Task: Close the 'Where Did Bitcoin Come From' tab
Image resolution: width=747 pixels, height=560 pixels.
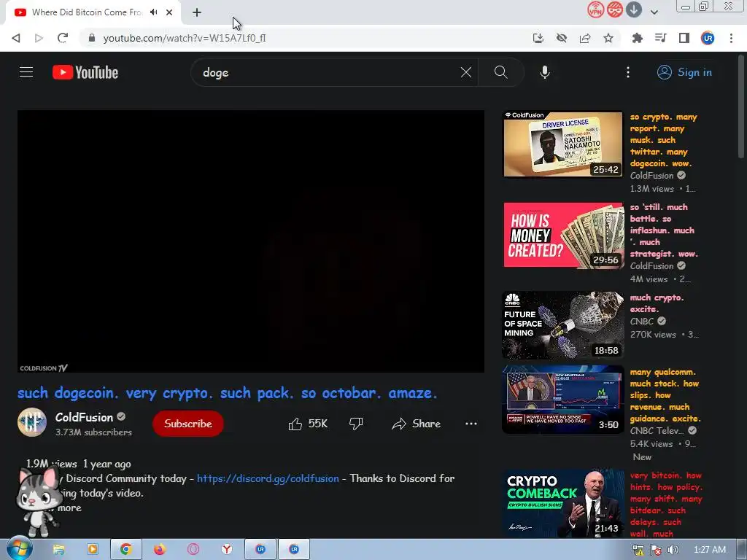Action: [x=169, y=12]
